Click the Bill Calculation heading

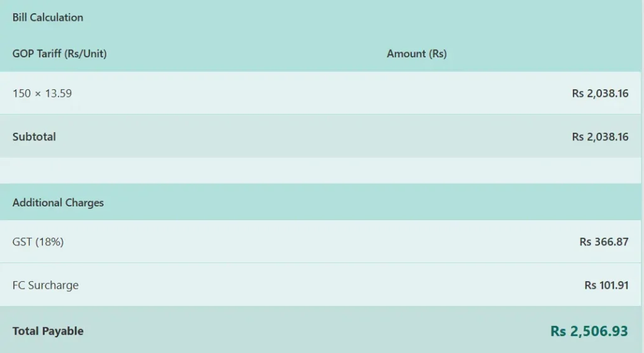(x=48, y=17)
